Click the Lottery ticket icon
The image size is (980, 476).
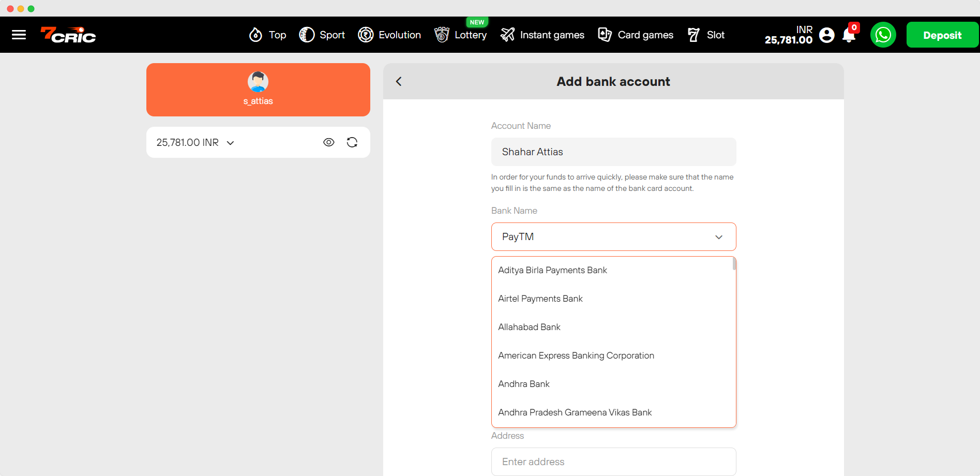coord(442,35)
